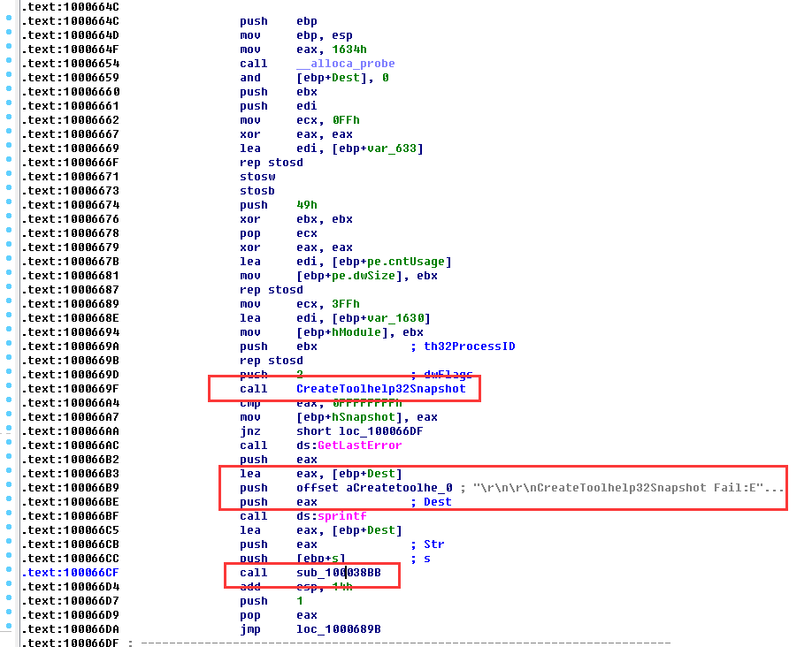The height and width of the screenshot is (647, 812).
Task: Click the stosw instruction
Action: [x=257, y=177]
